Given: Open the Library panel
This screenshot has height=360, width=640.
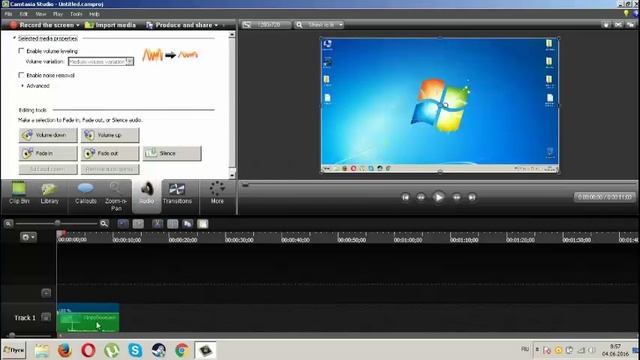Looking at the screenshot, I should click(x=49, y=193).
